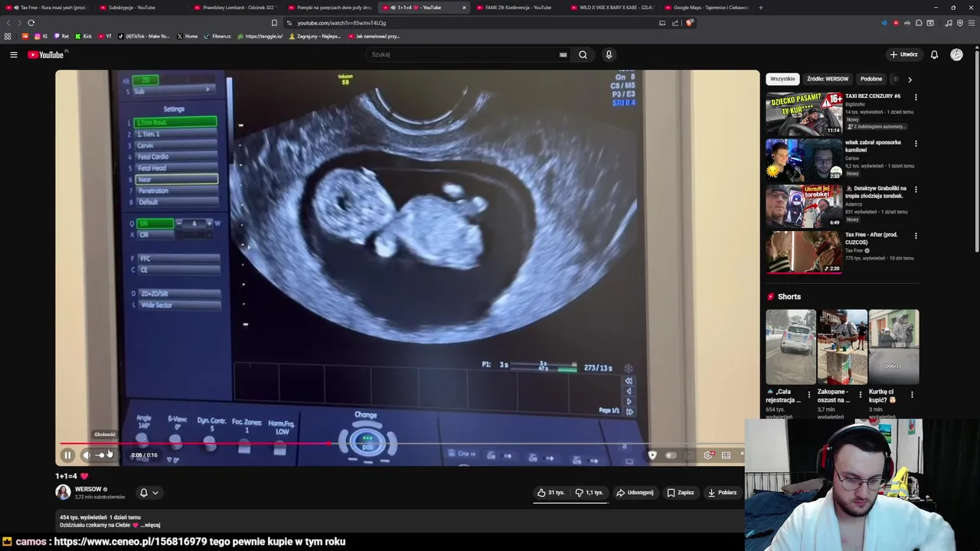Open the Kurtkę ci kupić short
The image size is (980, 551).
pos(893,347)
